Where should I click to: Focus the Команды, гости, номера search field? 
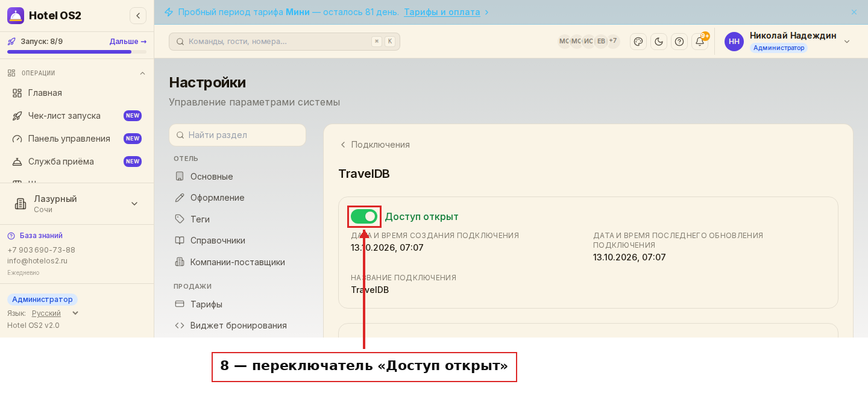[x=285, y=42]
